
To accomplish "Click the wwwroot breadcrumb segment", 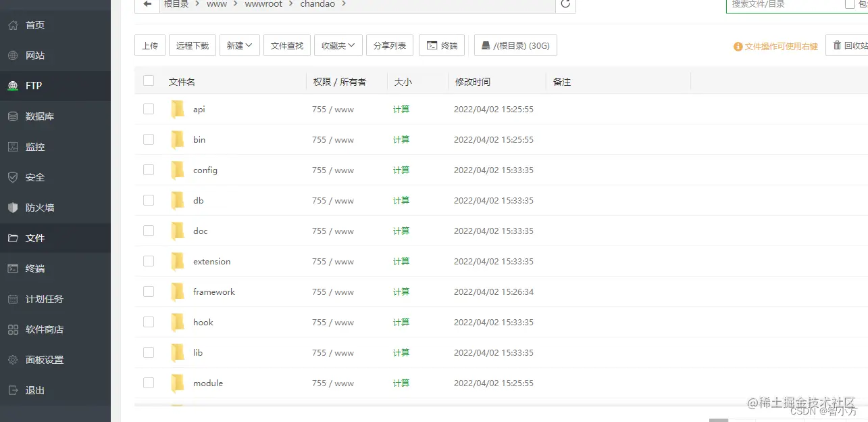I will [x=263, y=4].
